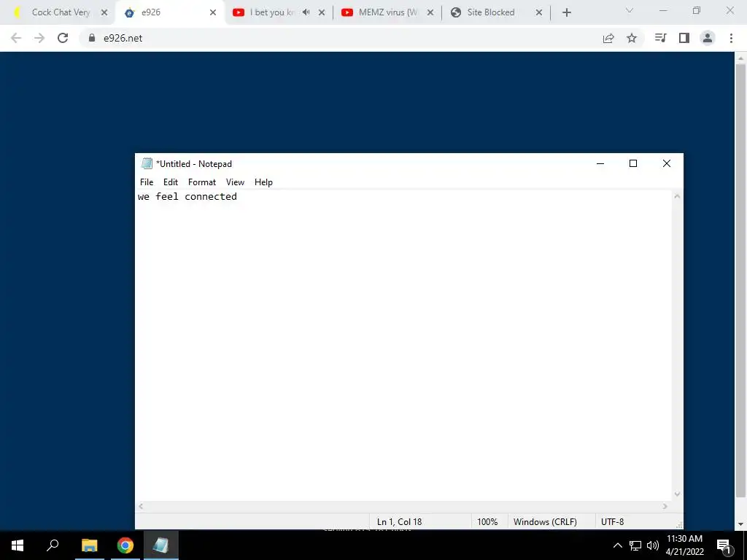Image resolution: width=747 pixels, height=560 pixels.
Task: Toggle Chrome side panel icon
Action: pos(684,38)
